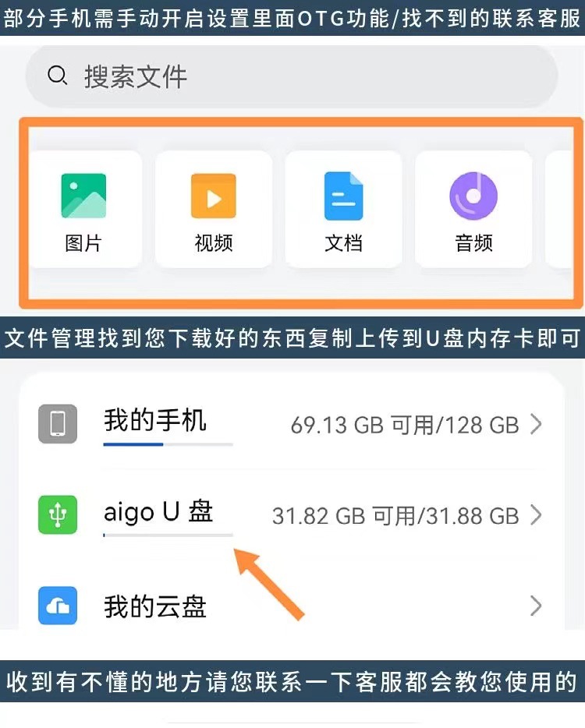Open the 我的云盘 label

tap(155, 606)
